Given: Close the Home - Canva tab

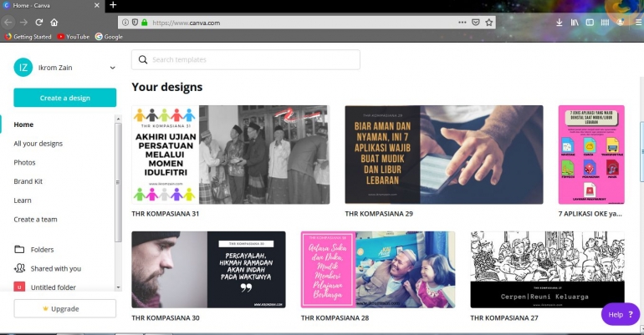Looking at the screenshot, I should pyautogui.click(x=97, y=5).
